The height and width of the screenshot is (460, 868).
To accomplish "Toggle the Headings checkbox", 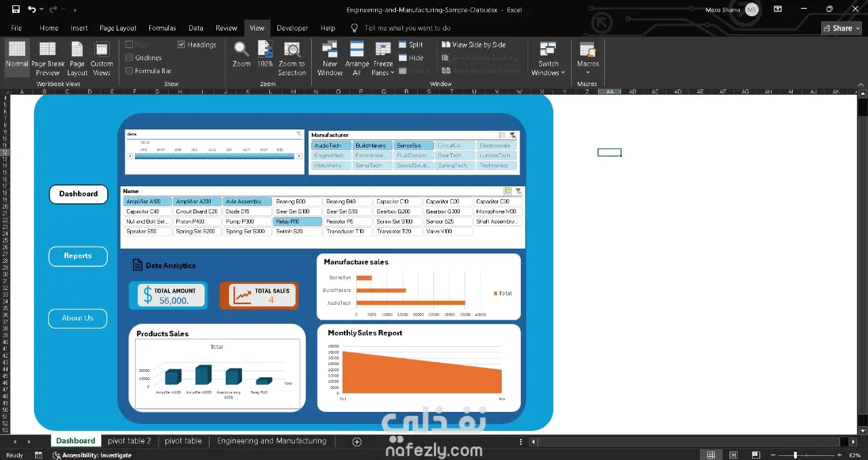I will click(182, 45).
